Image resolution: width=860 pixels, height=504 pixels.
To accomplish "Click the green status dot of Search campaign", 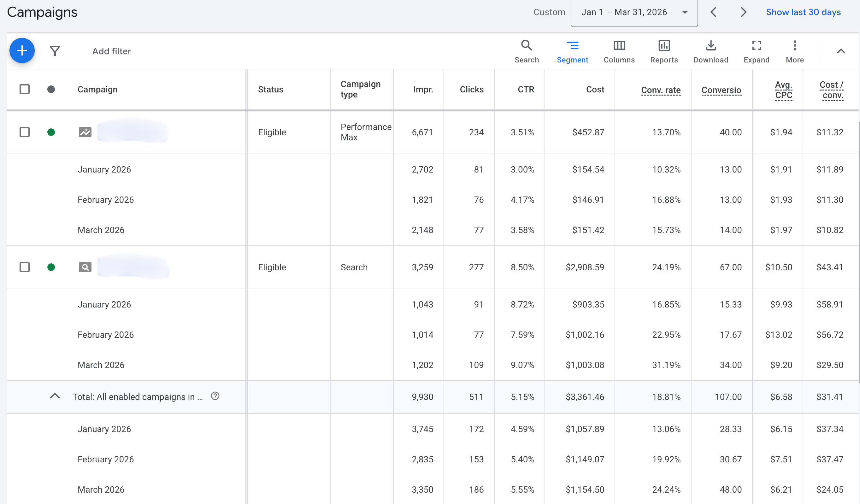I will pos(51,267).
